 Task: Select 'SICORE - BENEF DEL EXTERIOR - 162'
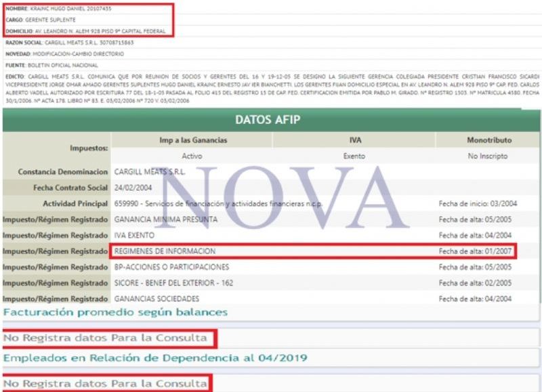click(x=173, y=283)
